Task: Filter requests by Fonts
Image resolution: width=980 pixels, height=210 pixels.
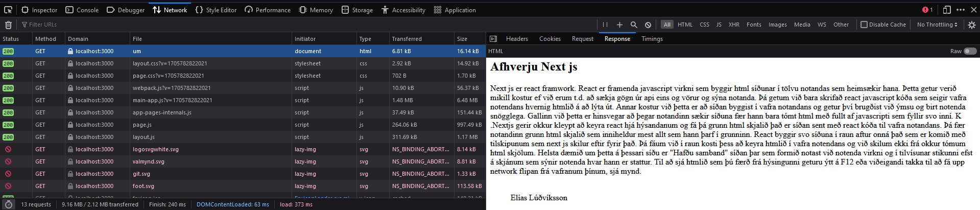Action: (754, 25)
